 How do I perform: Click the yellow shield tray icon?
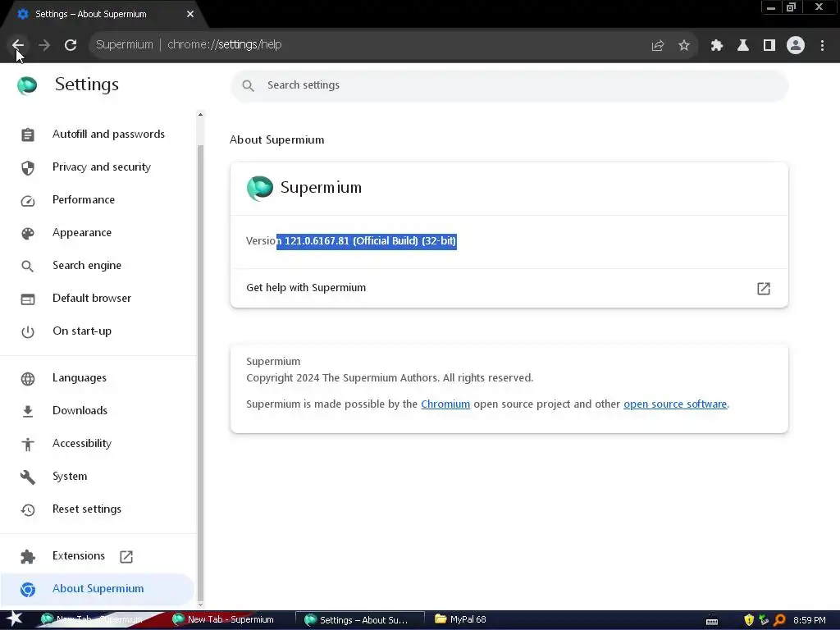pos(749,620)
